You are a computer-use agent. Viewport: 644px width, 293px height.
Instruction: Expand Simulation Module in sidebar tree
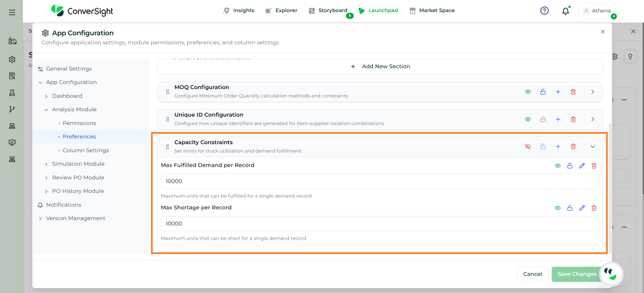coord(46,164)
